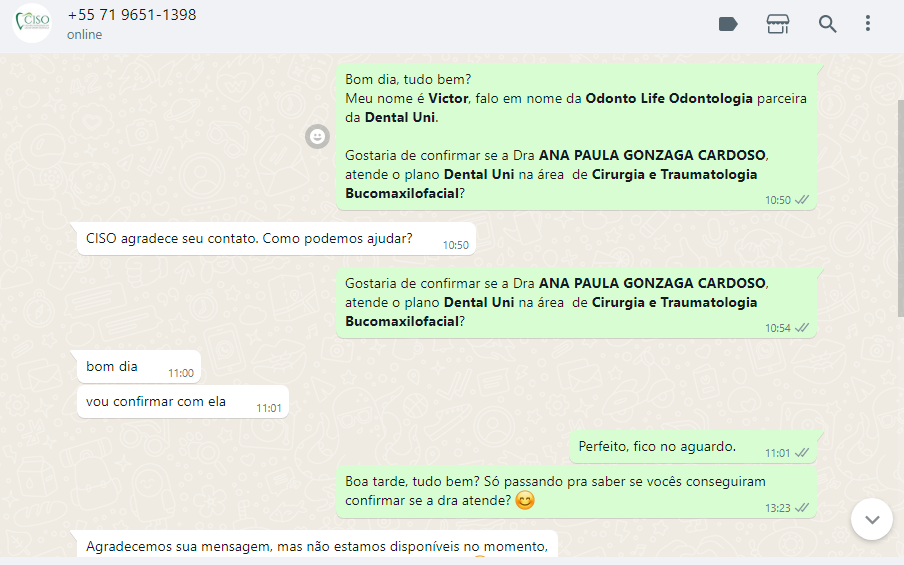
Task: Select the 'Boa tarde, tudo bem?' message
Action: click(x=577, y=492)
